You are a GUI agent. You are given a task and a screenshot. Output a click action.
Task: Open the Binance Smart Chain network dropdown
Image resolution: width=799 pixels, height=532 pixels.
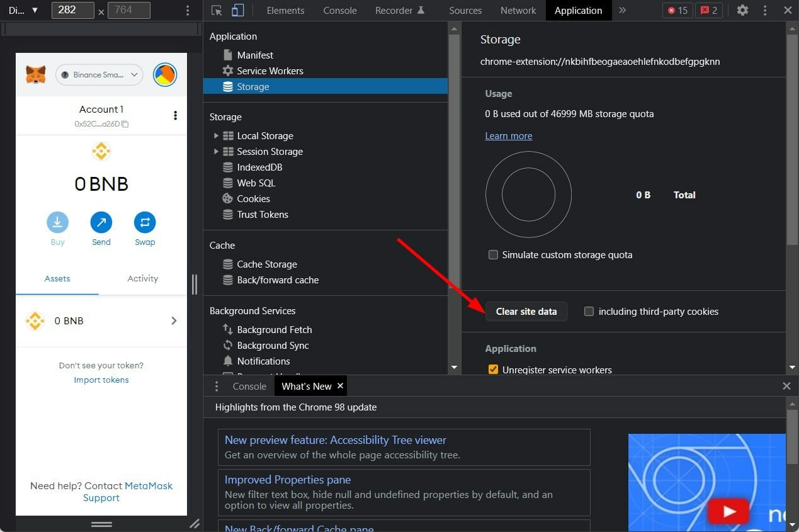pos(99,75)
